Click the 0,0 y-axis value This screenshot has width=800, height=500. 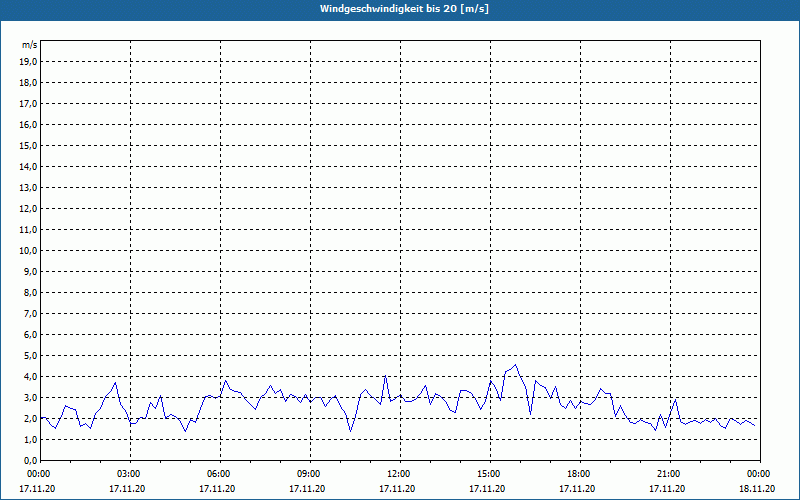tap(30, 460)
